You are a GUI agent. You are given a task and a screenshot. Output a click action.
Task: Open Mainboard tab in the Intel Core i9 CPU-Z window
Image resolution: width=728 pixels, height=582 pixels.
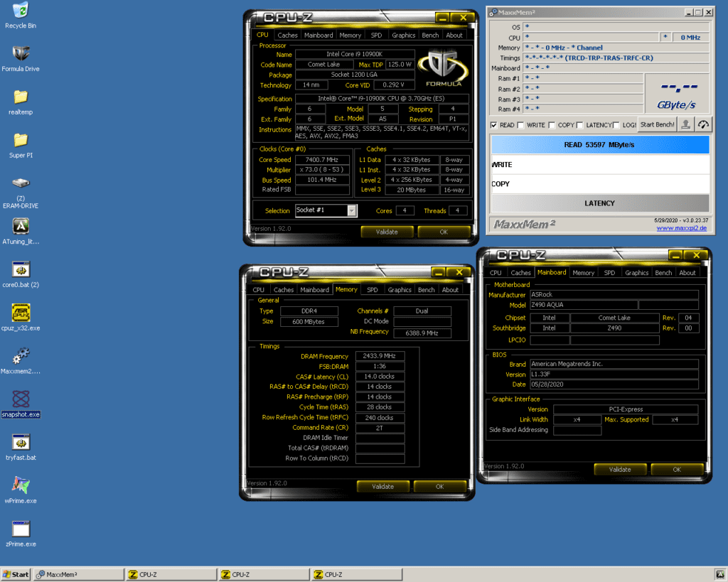pos(318,36)
